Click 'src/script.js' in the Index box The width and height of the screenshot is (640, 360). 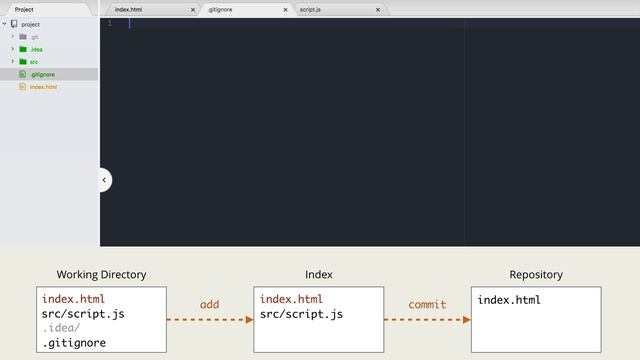click(x=301, y=314)
